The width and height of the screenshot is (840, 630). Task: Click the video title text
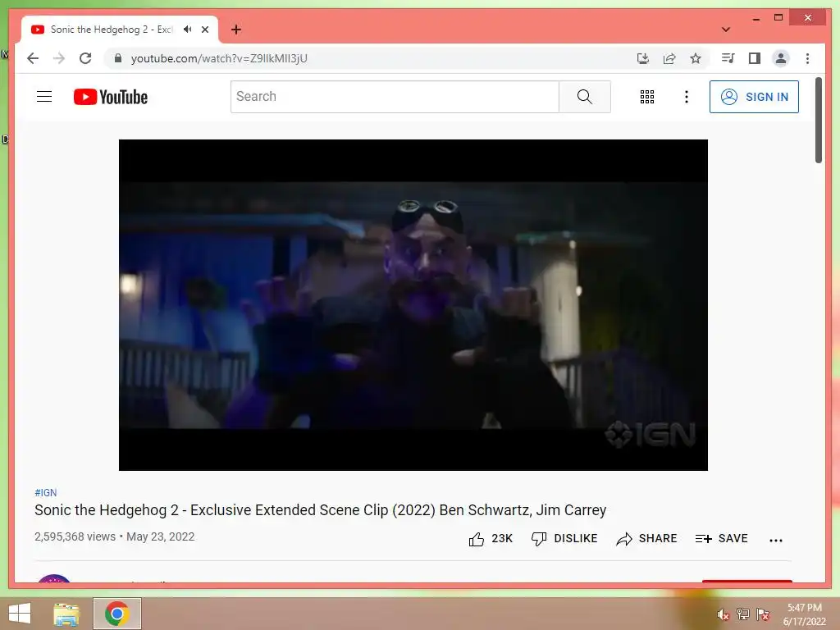tap(321, 510)
